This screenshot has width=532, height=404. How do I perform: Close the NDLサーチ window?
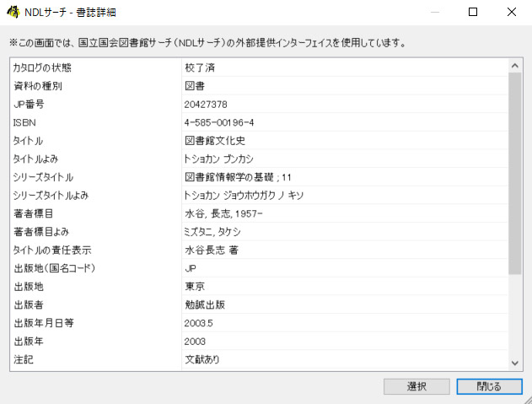tap(512, 12)
